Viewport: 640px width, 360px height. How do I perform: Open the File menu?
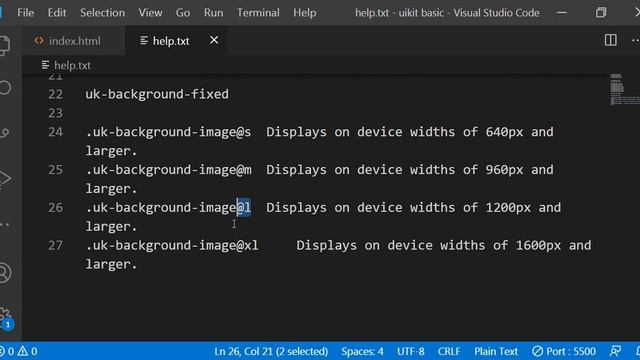coord(25,13)
